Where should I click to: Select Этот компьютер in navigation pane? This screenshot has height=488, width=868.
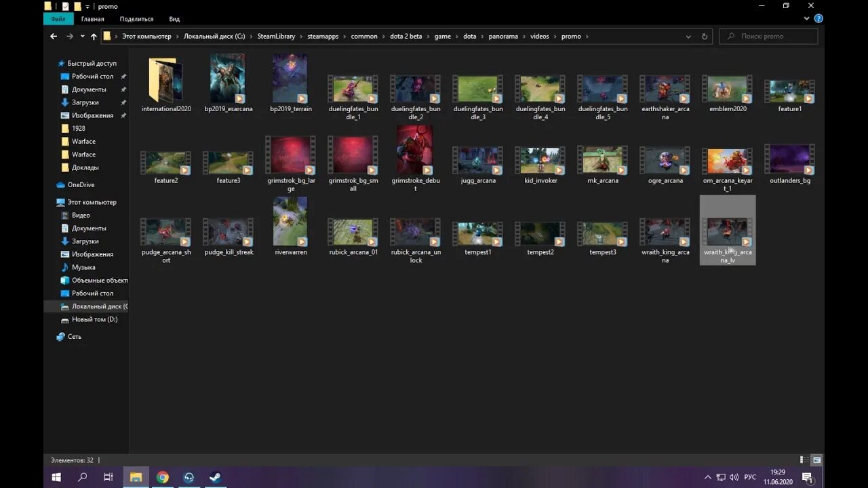[87, 202]
